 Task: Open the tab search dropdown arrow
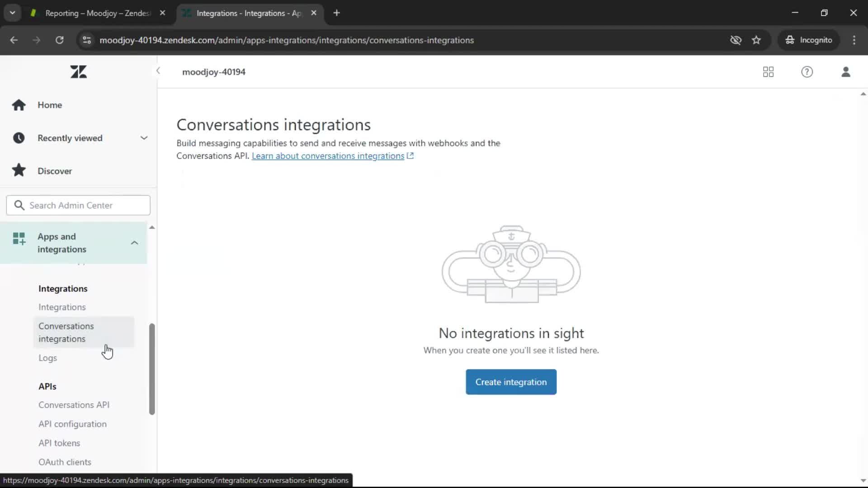(x=12, y=13)
